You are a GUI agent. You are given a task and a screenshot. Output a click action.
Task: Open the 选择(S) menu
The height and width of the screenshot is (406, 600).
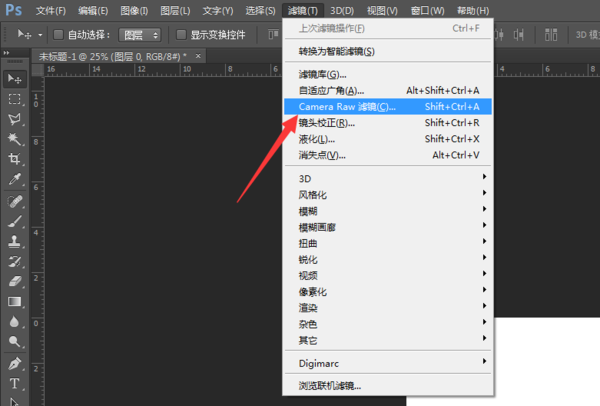pos(260,11)
